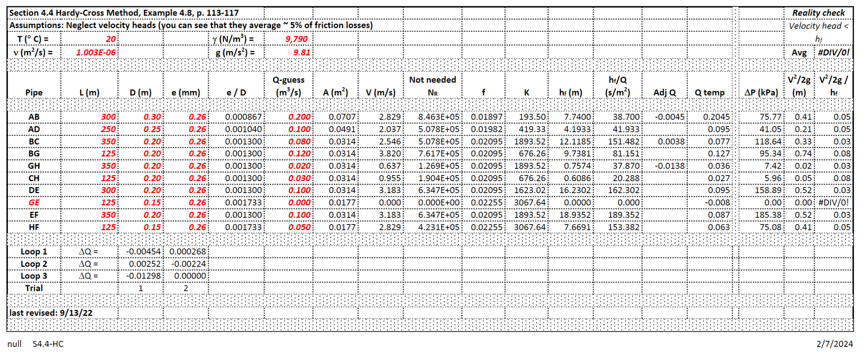Image resolution: width=868 pixels, height=363 pixels.
Task: Select the head loss value 18.9352
Action: 575,215
